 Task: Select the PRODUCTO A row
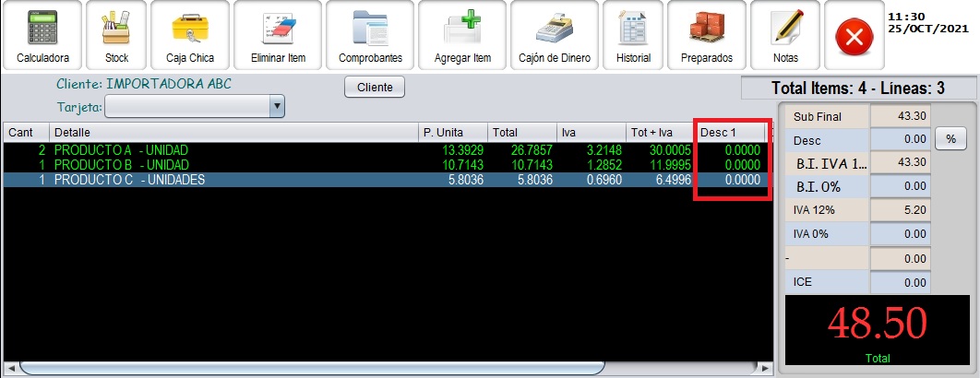[x=231, y=149]
